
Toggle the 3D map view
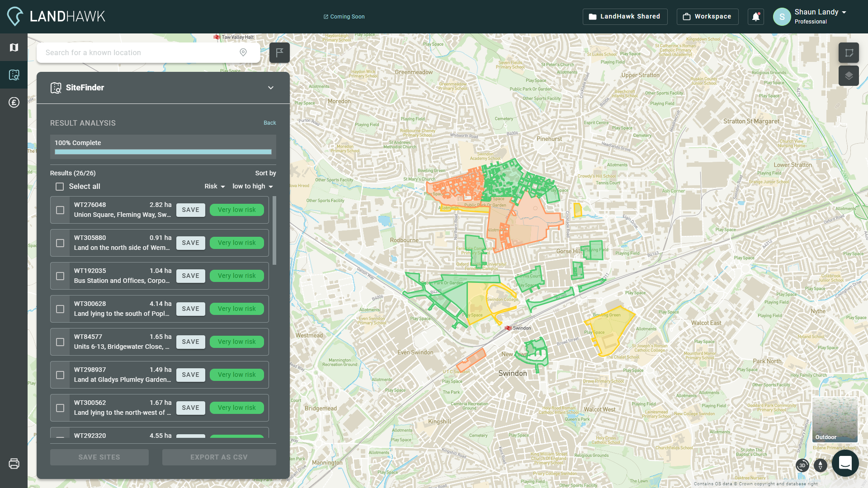[x=802, y=465]
